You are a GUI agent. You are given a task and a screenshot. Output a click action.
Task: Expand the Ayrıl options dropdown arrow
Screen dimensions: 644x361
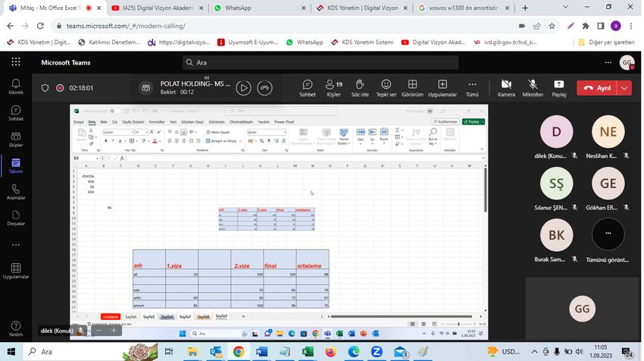click(624, 88)
